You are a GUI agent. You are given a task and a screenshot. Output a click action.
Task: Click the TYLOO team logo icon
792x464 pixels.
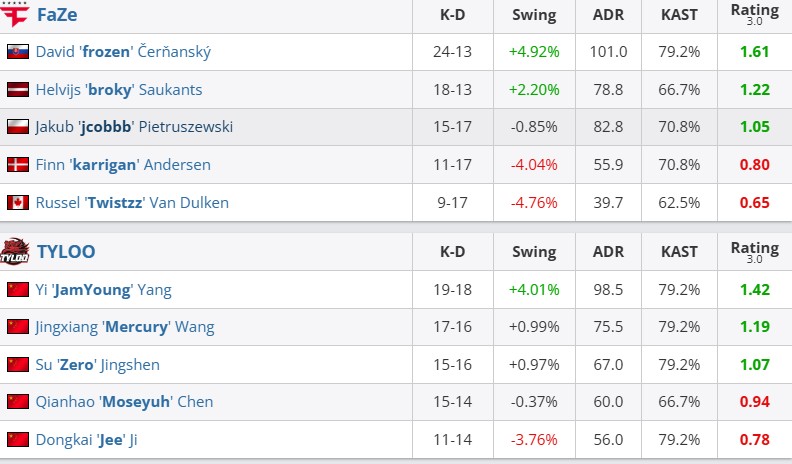point(15,252)
